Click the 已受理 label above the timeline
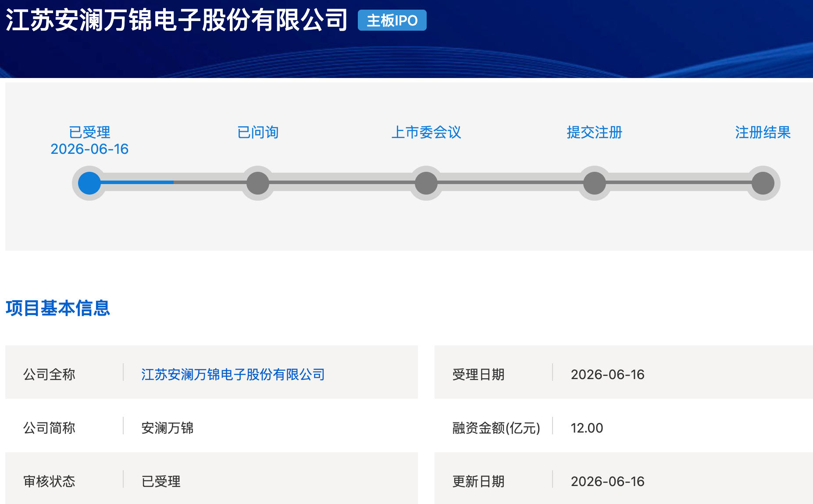The image size is (813, 504). click(x=89, y=132)
